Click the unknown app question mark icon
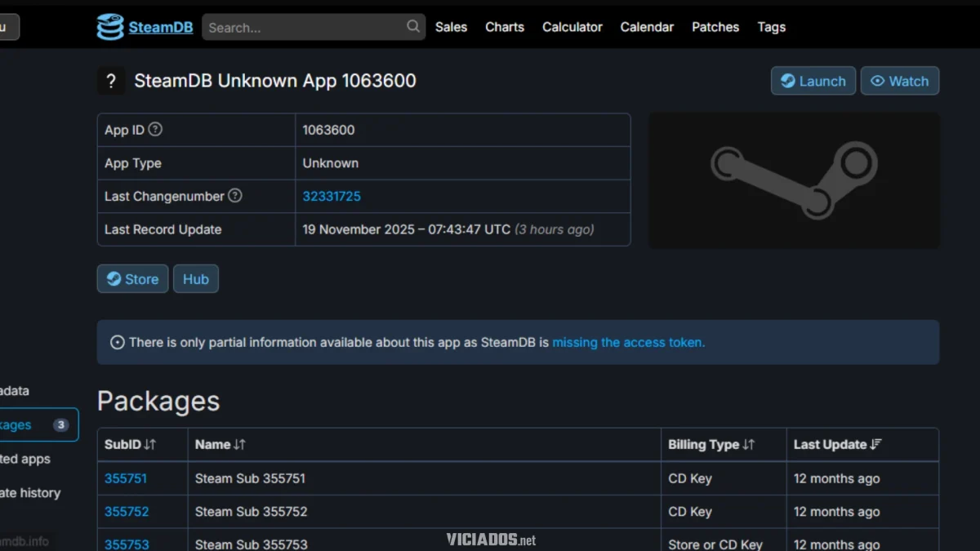 click(x=111, y=81)
